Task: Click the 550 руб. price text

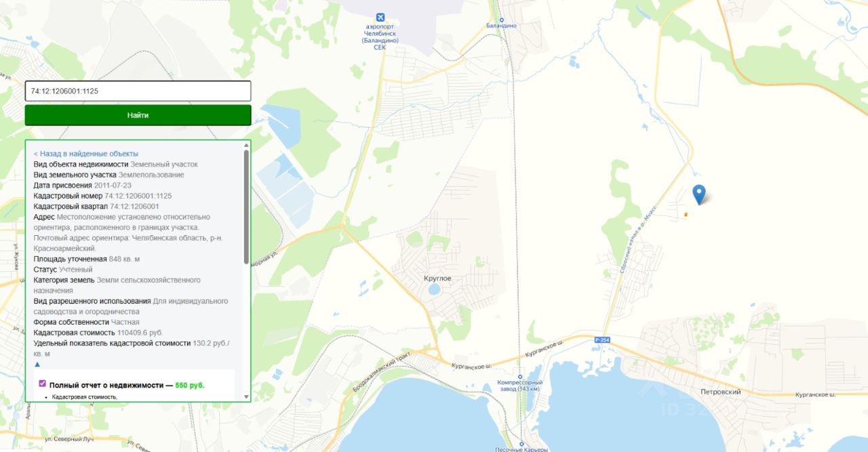Action: 189,385
